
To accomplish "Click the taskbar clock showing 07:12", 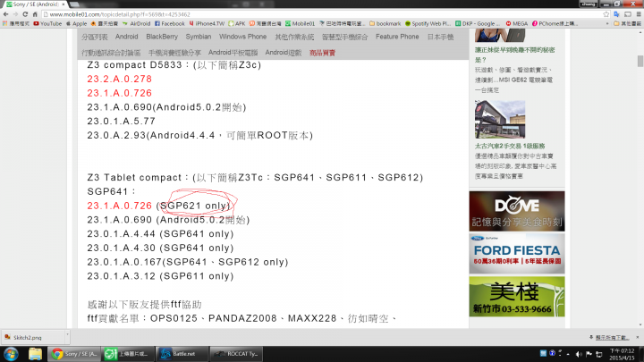I will [622, 354].
